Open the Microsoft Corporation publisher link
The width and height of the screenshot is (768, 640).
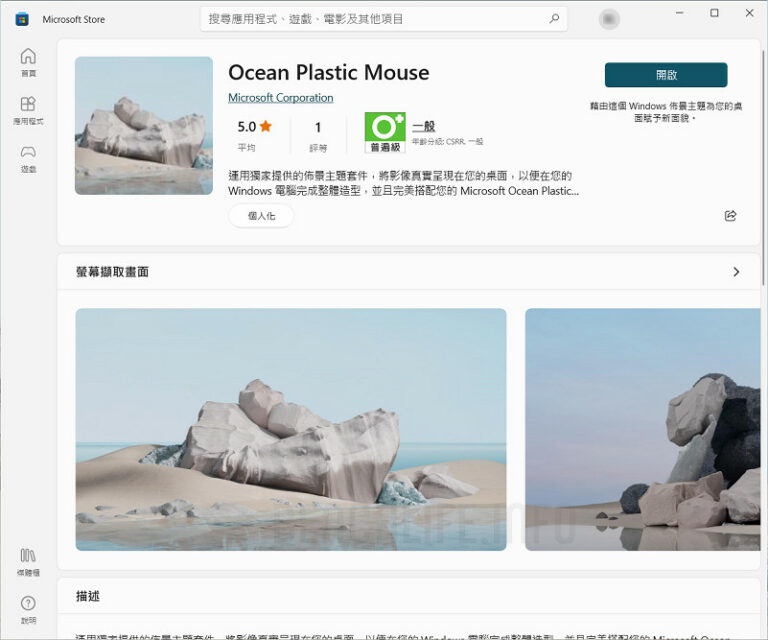pyautogui.click(x=280, y=98)
